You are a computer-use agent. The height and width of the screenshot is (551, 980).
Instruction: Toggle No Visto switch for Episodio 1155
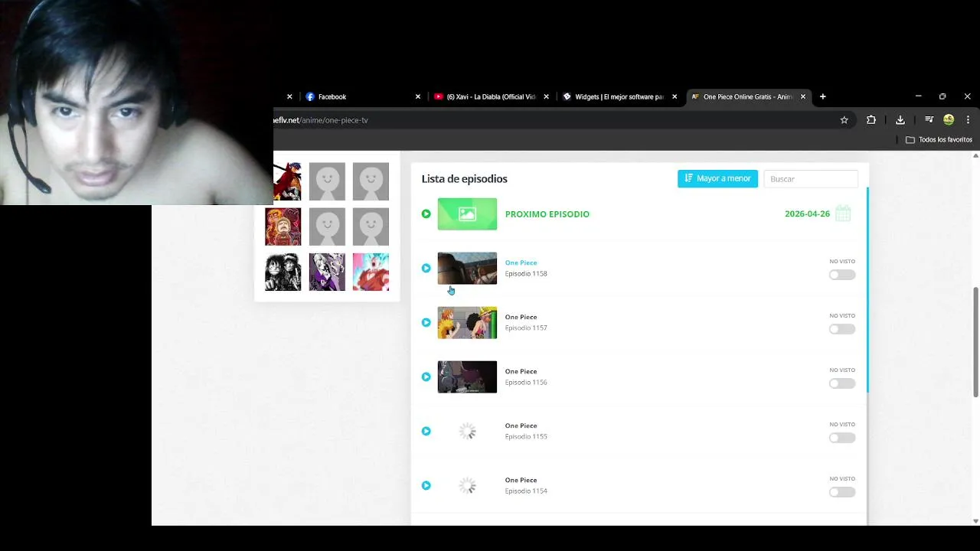pyautogui.click(x=842, y=438)
